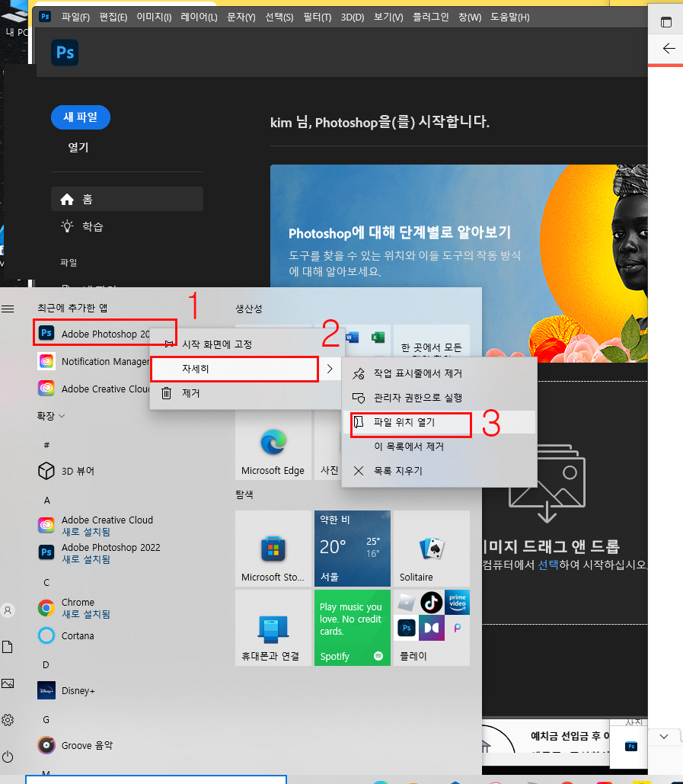Open the 파일(F) menu
Screen dimensions: 683x784
tap(75, 17)
